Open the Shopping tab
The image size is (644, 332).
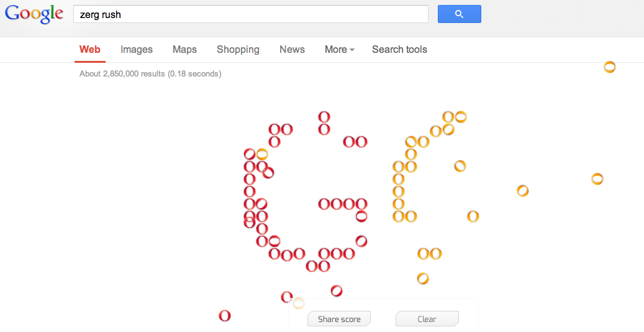click(238, 50)
